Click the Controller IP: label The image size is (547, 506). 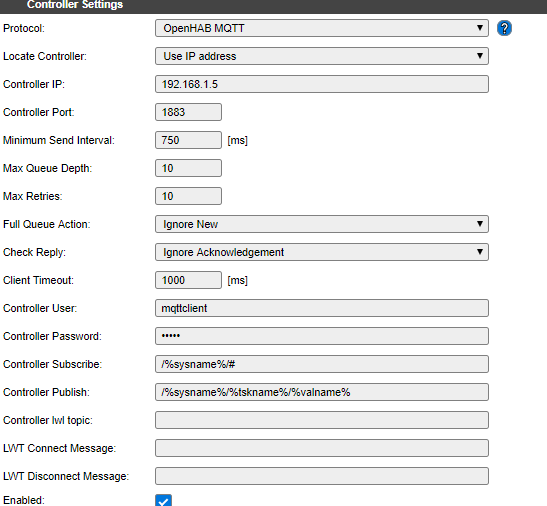point(34,84)
